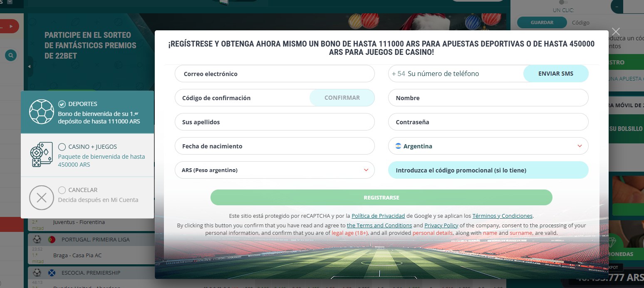The image size is (644, 288).
Task: Click the large X circle icon beside CANCELAR
Action: (x=42, y=197)
